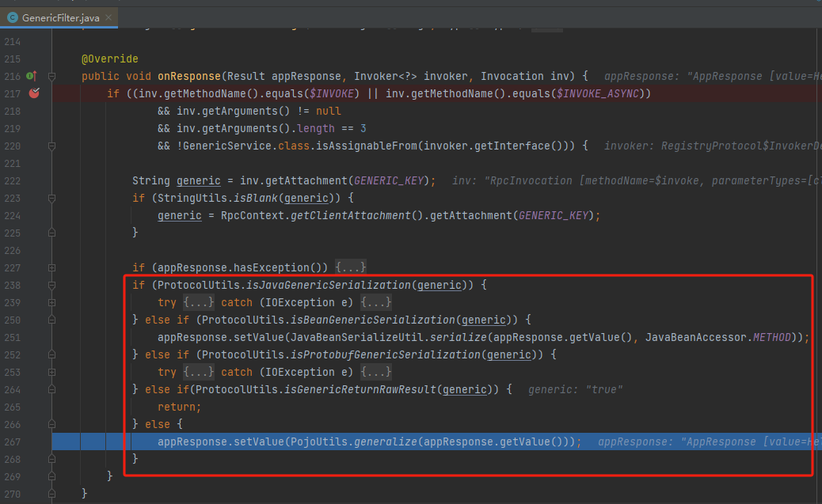This screenshot has height=504, width=822.
Task: Click the number literal 3 on line 245... line 219
Action: pyautogui.click(x=363, y=128)
